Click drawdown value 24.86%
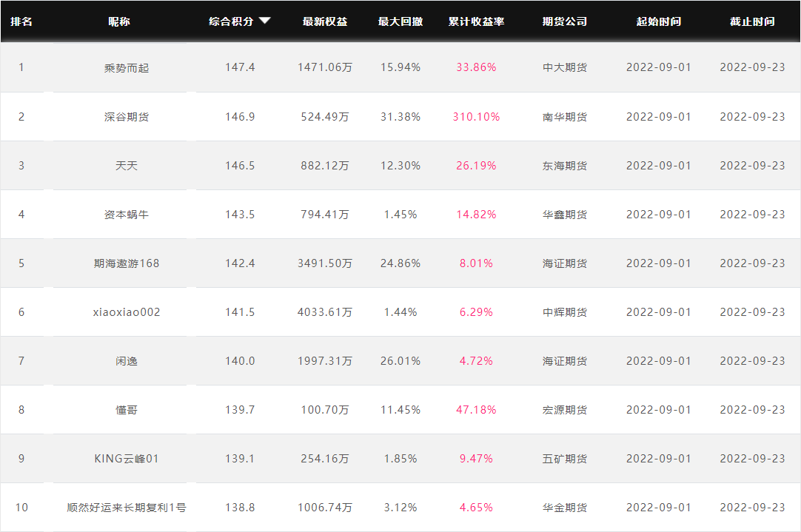The width and height of the screenshot is (801, 532). pyautogui.click(x=400, y=263)
